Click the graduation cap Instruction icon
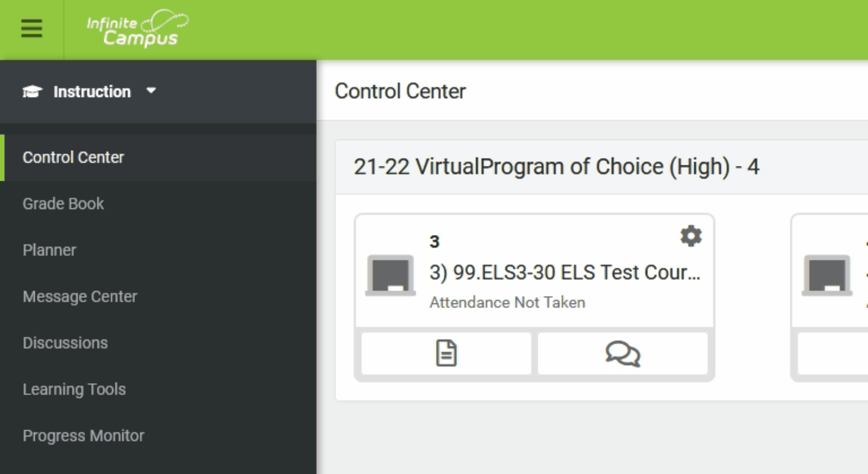 point(32,92)
